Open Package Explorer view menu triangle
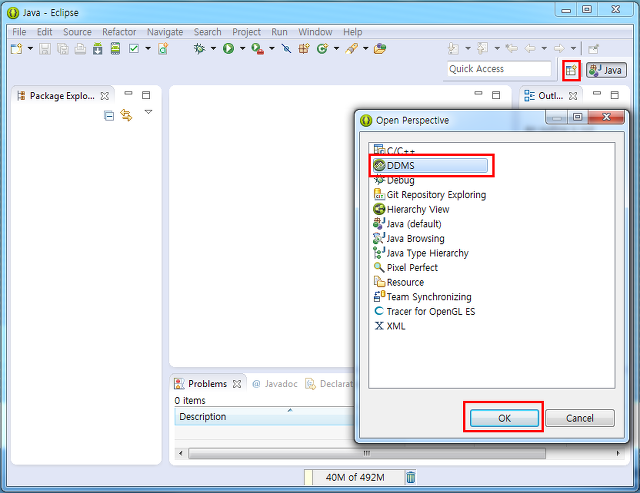Image resolution: width=640 pixels, height=493 pixels. [148, 112]
